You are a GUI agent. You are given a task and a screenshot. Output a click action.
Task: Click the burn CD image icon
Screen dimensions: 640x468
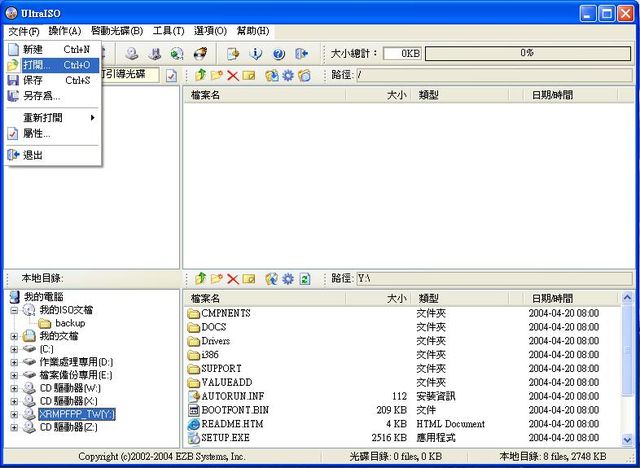pyautogui.click(x=200, y=53)
